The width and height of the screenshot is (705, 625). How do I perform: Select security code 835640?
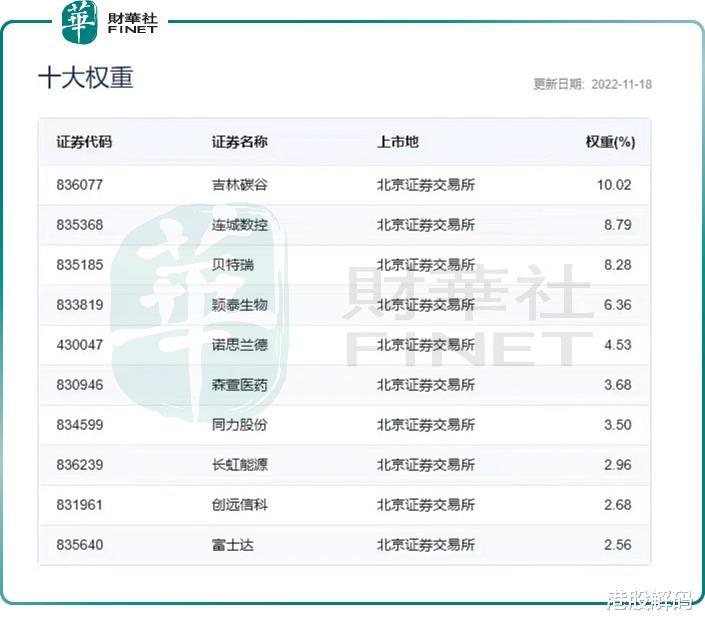(x=80, y=545)
